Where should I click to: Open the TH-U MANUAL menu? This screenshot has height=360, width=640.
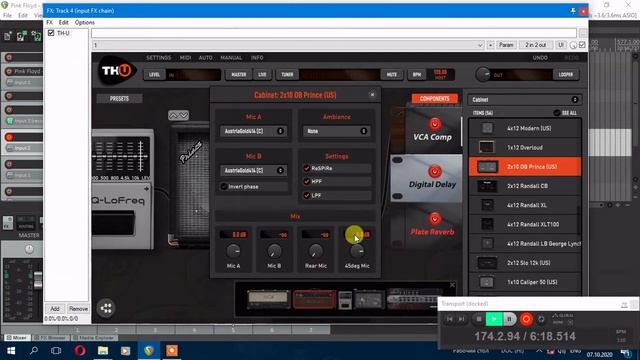231,58
